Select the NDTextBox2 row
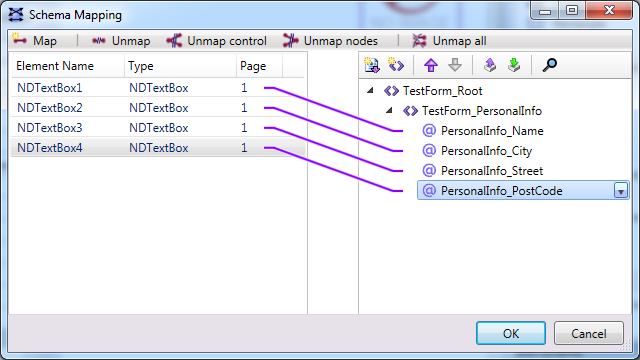640x360 pixels. pos(158,108)
